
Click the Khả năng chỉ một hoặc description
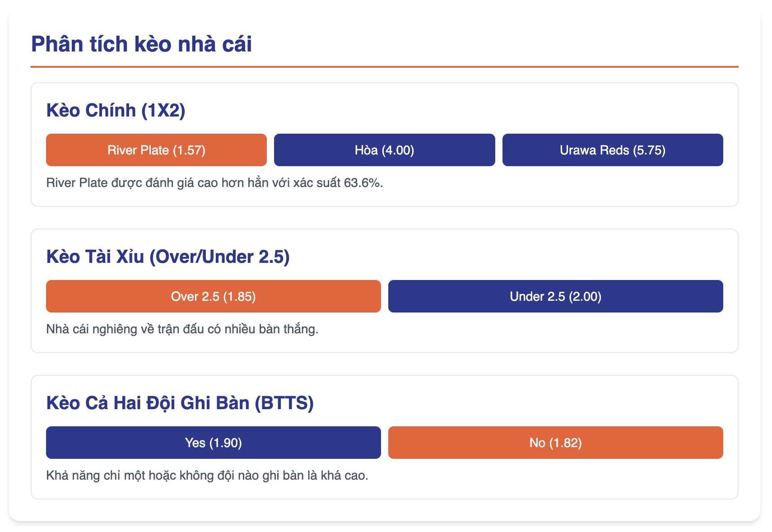pyautogui.click(x=207, y=476)
